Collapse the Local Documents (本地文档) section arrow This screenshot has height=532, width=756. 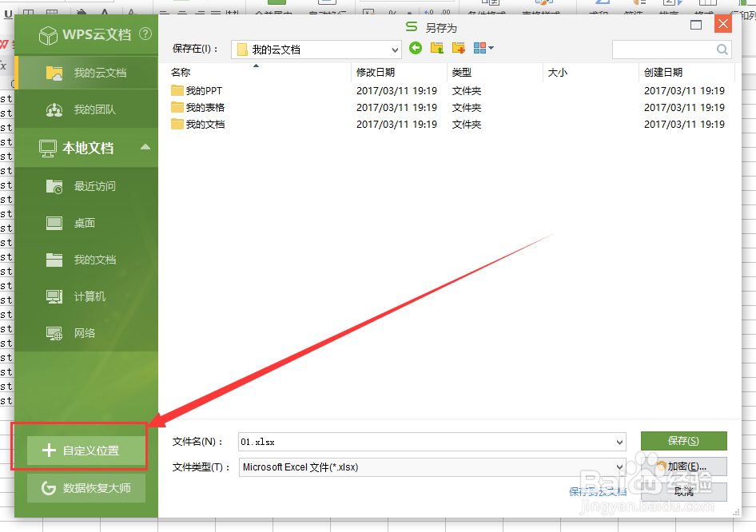point(145,147)
